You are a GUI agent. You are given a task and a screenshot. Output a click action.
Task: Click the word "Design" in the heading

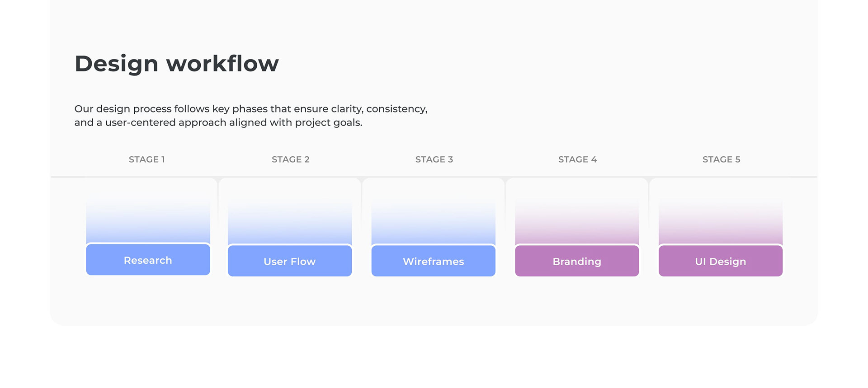(x=116, y=64)
